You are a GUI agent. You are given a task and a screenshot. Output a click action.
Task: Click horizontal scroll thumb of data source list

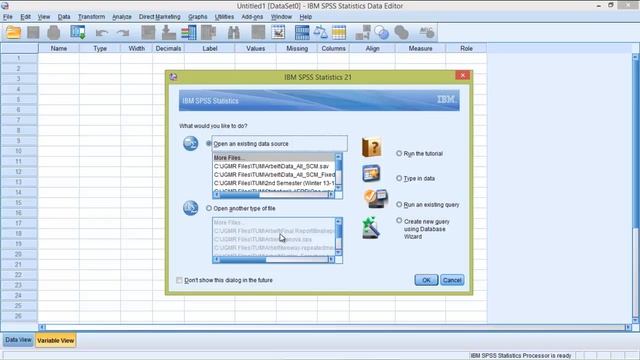(x=240, y=195)
